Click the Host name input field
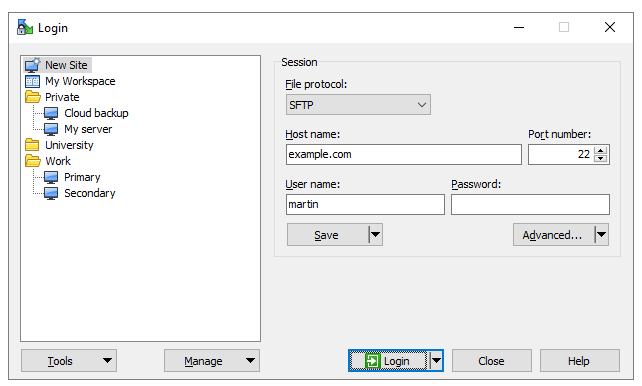Screen dimensions: 642x386 pyautogui.click(x=404, y=154)
